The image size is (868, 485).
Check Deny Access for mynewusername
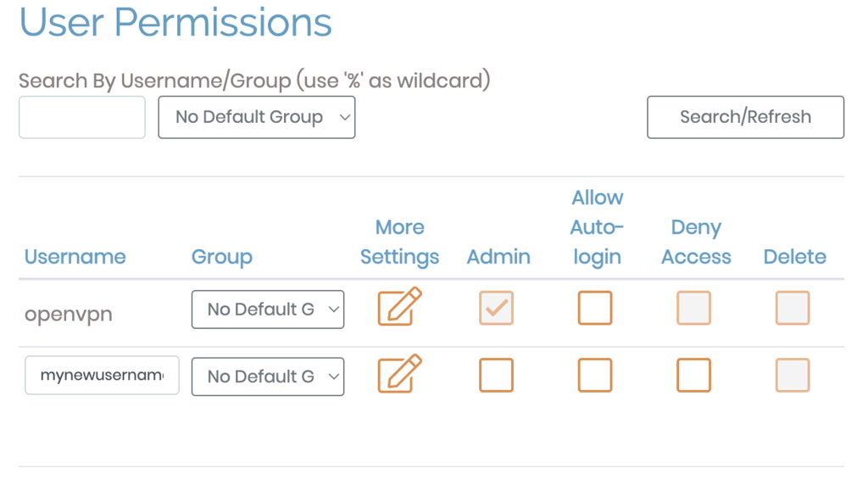tap(693, 375)
